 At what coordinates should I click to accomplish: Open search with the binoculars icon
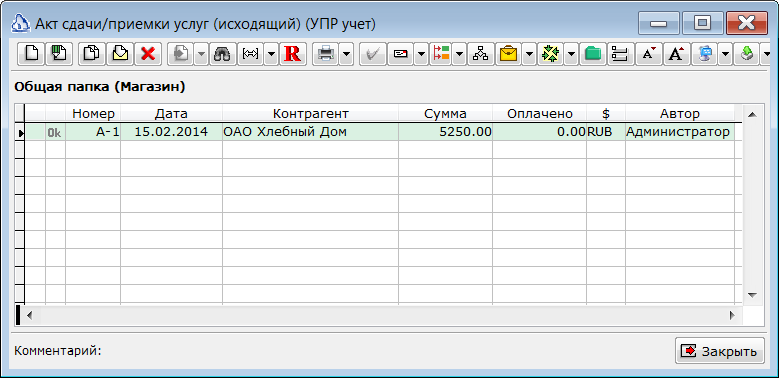[222, 53]
